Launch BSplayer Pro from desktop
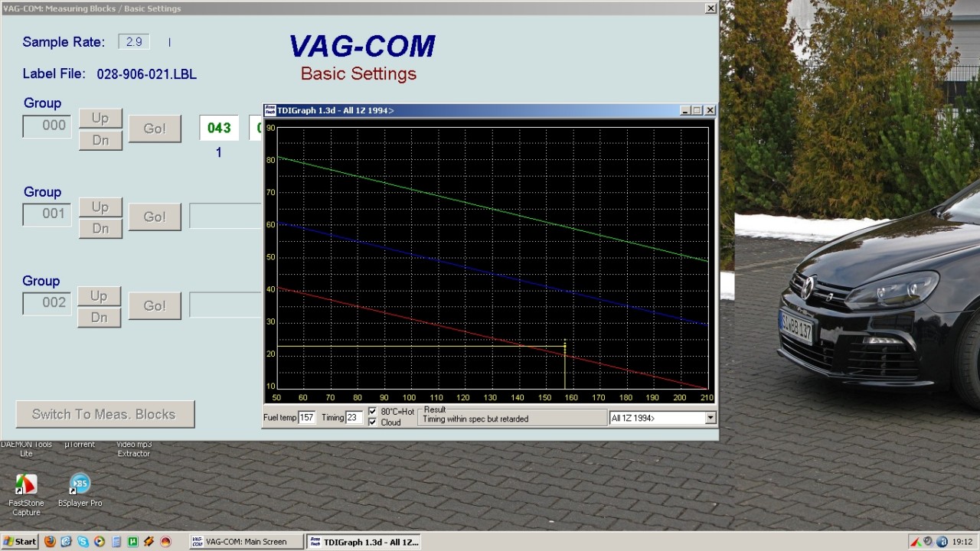Image resolution: width=980 pixels, height=551 pixels. pos(80,484)
